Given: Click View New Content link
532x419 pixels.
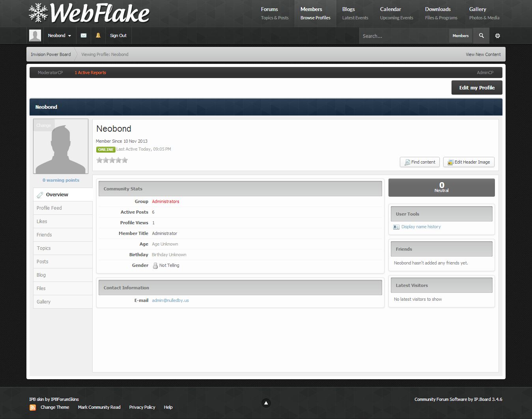Looking at the screenshot, I should point(483,54).
